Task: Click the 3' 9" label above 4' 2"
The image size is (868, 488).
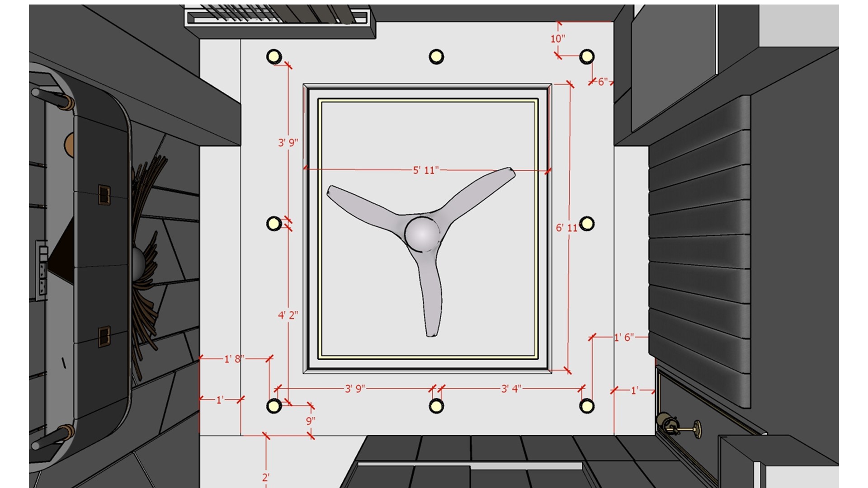Action: [x=288, y=143]
